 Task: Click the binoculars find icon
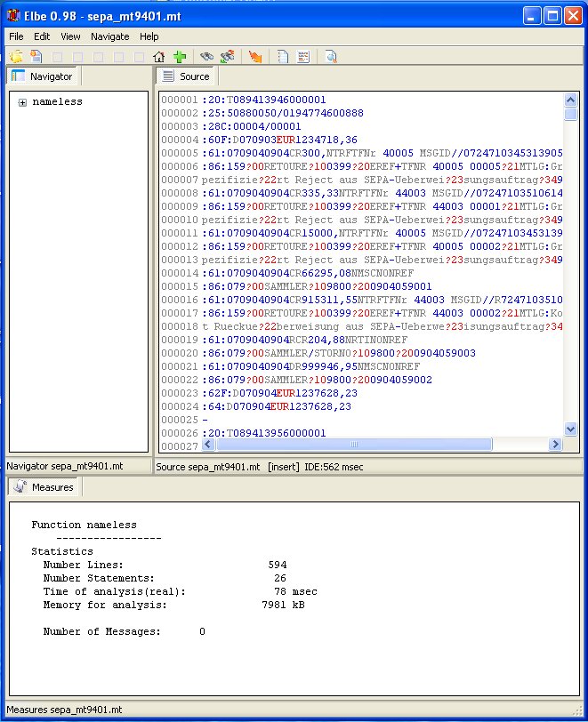[206, 57]
